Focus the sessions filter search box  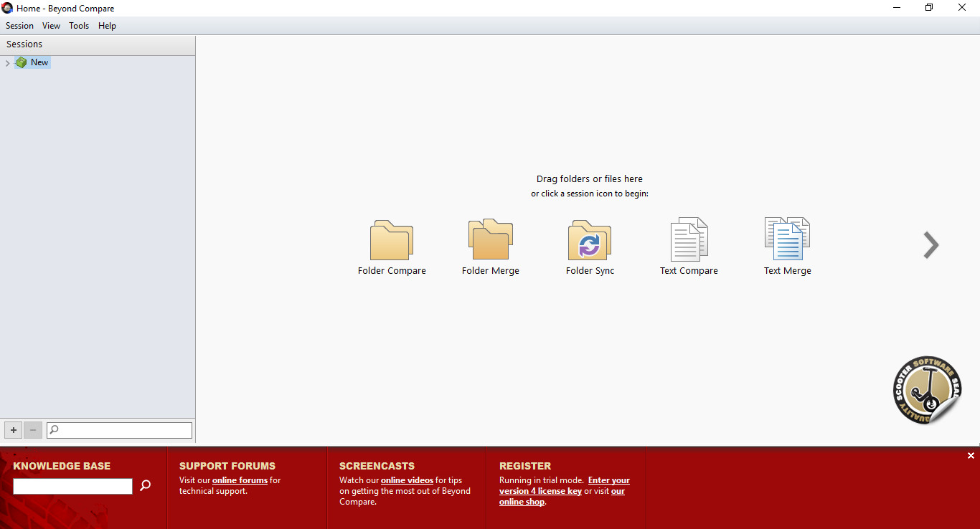pos(119,430)
